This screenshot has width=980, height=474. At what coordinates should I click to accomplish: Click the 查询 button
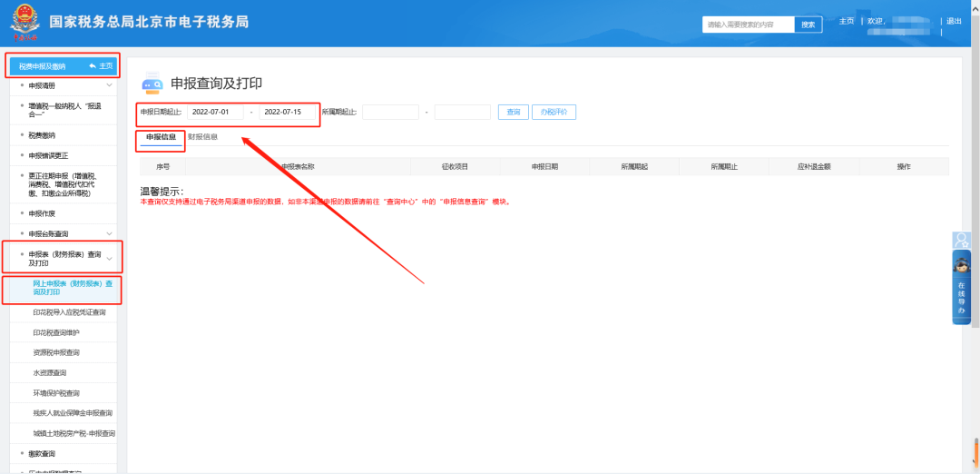[x=513, y=112]
